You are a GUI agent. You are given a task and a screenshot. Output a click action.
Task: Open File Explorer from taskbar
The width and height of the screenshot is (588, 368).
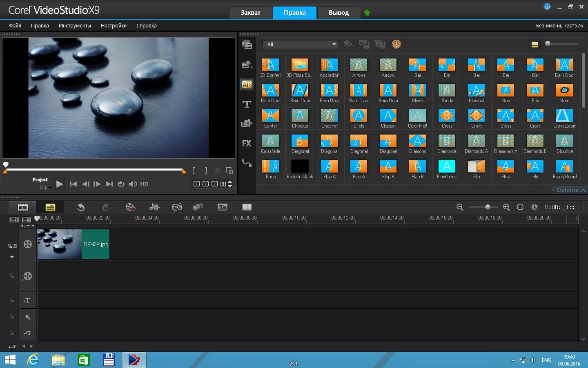[x=58, y=360]
